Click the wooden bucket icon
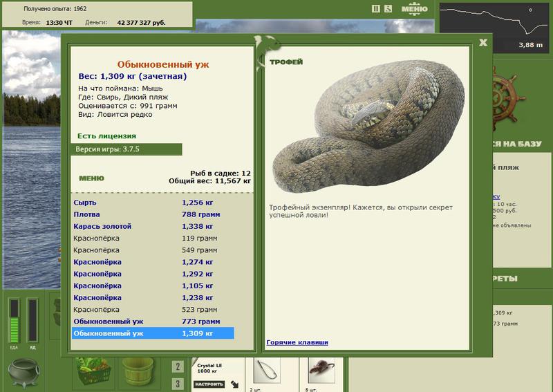 point(138,371)
